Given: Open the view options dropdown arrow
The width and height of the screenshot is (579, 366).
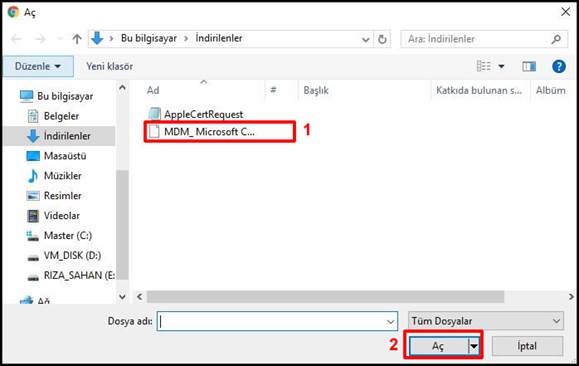Looking at the screenshot, I should 501,66.
